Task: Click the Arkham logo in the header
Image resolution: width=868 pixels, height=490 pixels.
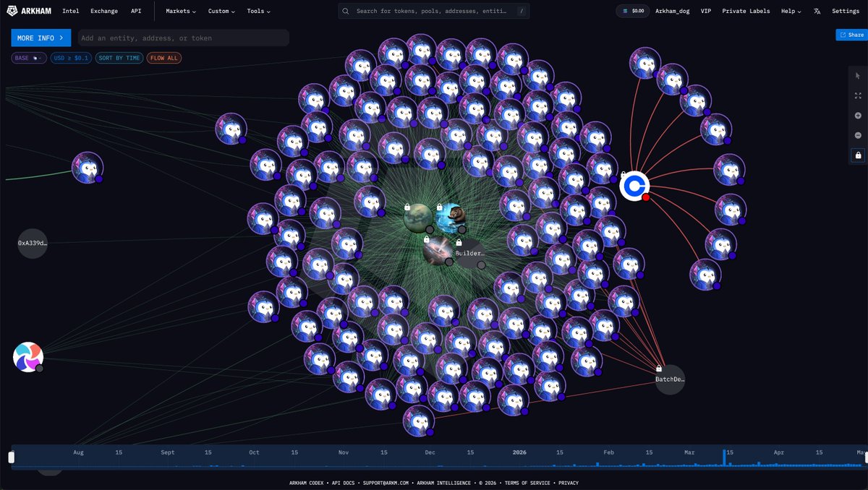Action: pos(29,11)
